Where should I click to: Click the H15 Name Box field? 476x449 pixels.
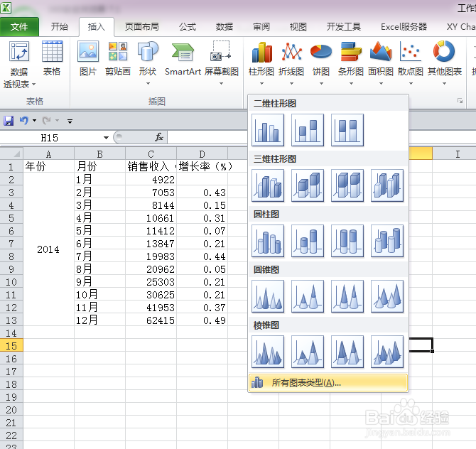point(49,138)
